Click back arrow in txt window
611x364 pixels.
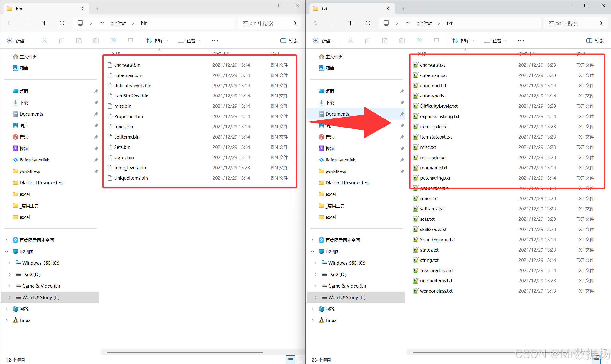click(x=316, y=23)
